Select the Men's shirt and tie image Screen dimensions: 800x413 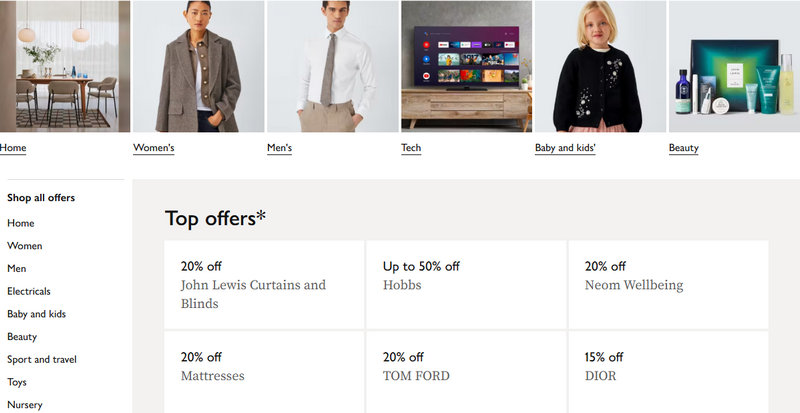coord(332,66)
